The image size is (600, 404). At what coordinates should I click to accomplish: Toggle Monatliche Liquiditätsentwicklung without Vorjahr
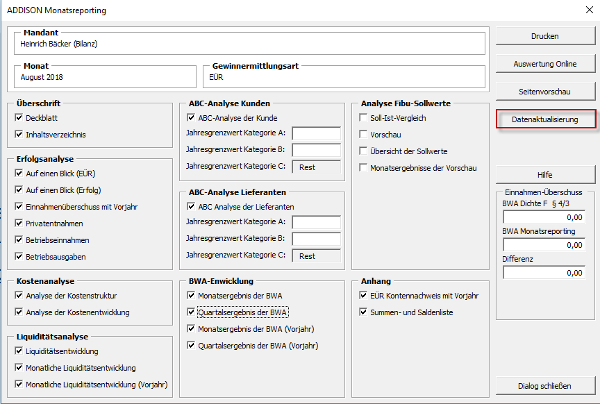point(19,368)
